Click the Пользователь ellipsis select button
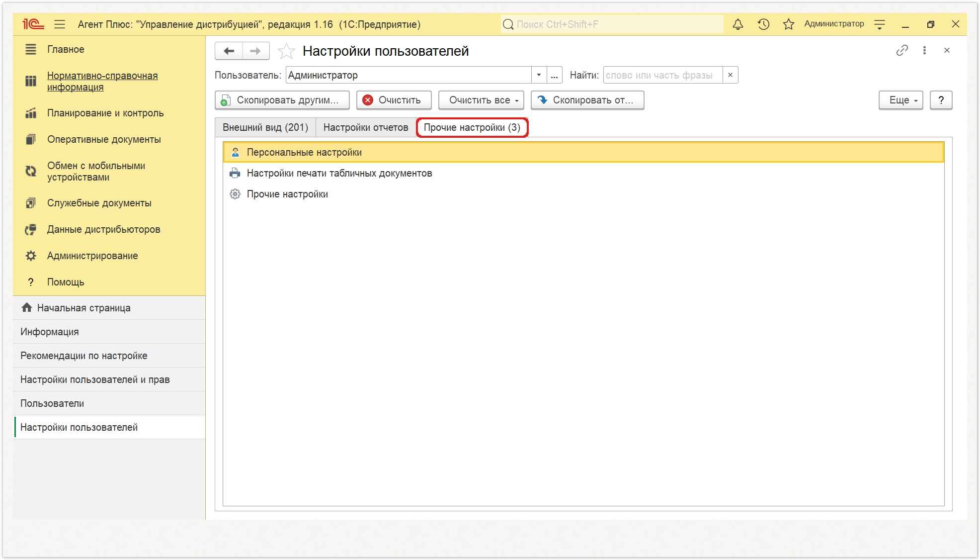 pyautogui.click(x=554, y=75)
